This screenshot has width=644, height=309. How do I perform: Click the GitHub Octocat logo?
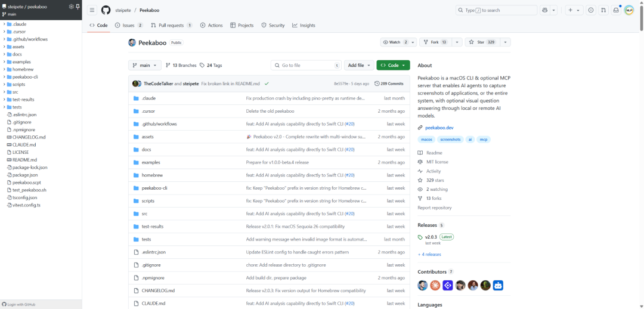click(106, 10)
